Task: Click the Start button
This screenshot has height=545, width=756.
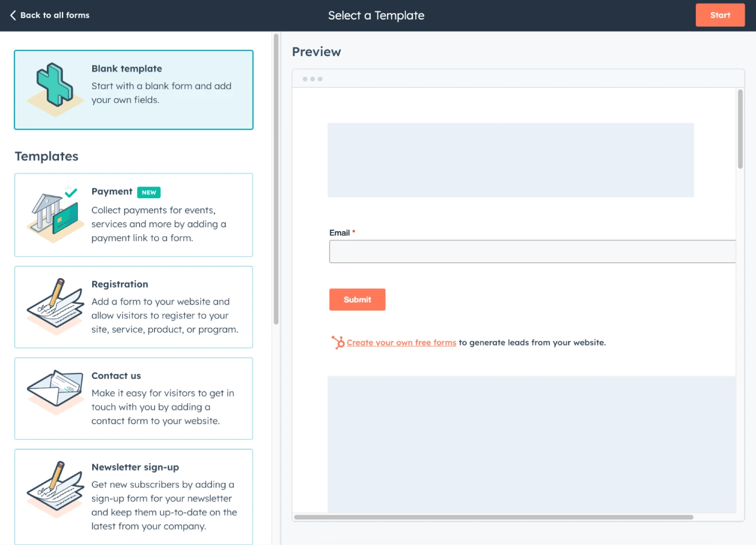Action: (x=720, y=15)
